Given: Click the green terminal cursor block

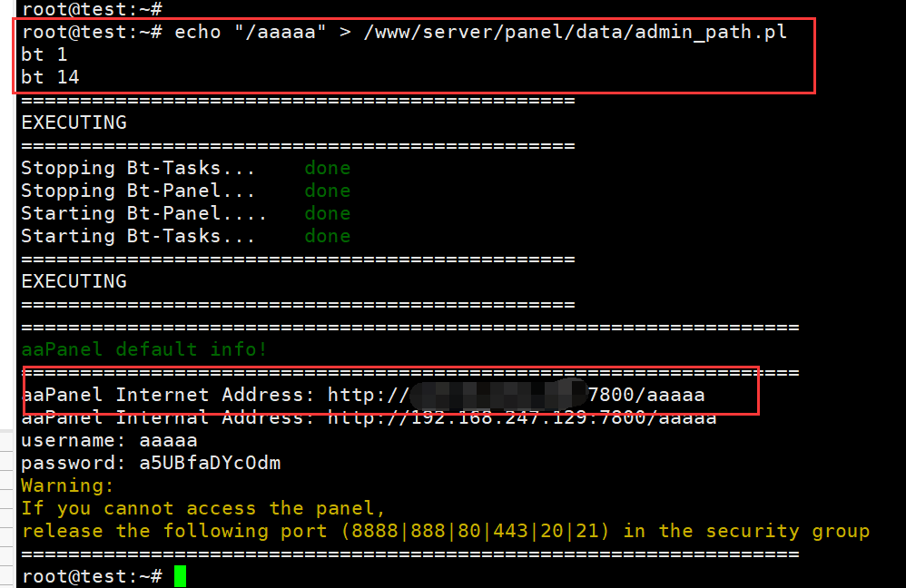Looking at the screenshot, I should tap(180, 576).
